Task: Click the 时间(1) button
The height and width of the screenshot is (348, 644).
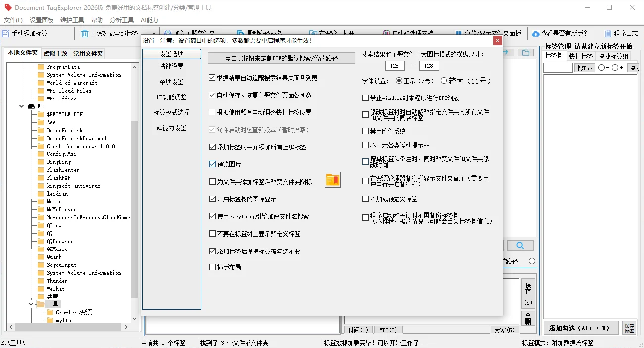Action: [x=358, y=330]
